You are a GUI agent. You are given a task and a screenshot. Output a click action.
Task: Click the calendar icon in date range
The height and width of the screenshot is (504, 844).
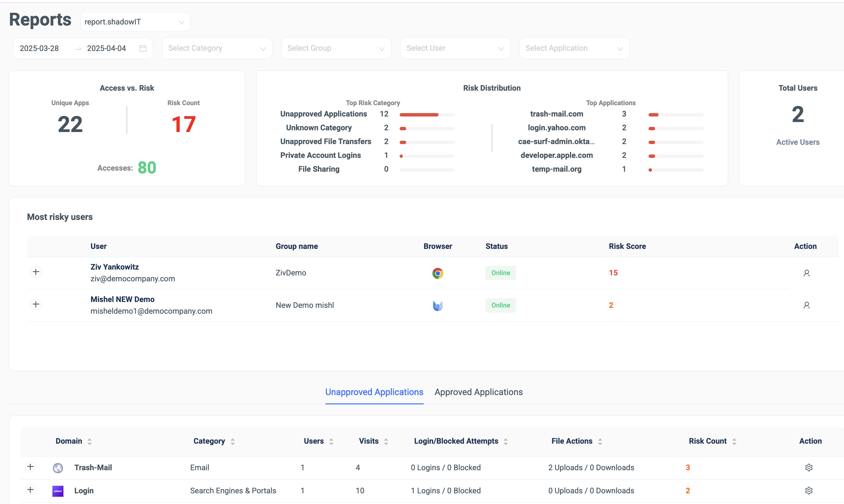coord(143,48)
